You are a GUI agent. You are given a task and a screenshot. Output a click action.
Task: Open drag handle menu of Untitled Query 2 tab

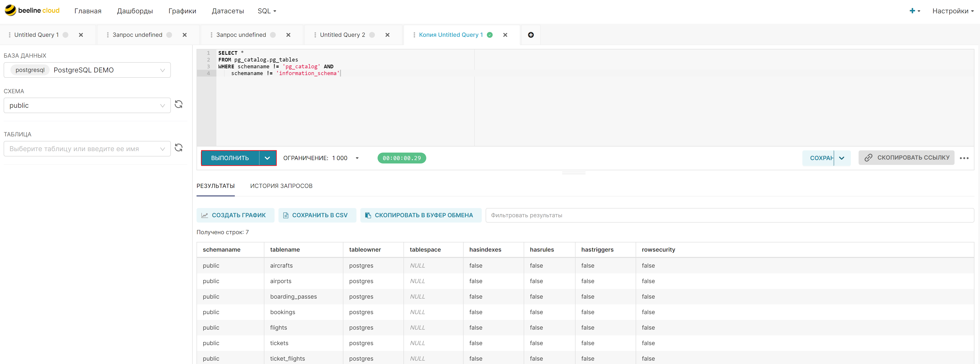coord(315,35)
